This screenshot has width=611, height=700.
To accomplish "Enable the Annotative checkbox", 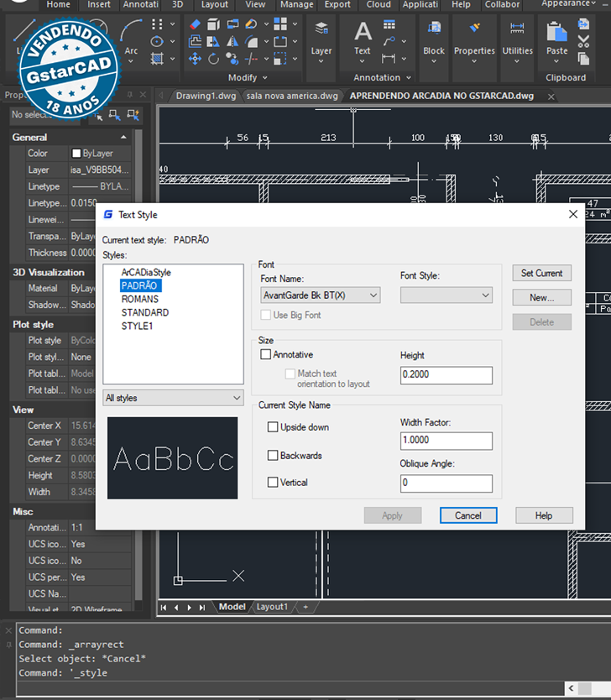I will [x=265, y=354].
